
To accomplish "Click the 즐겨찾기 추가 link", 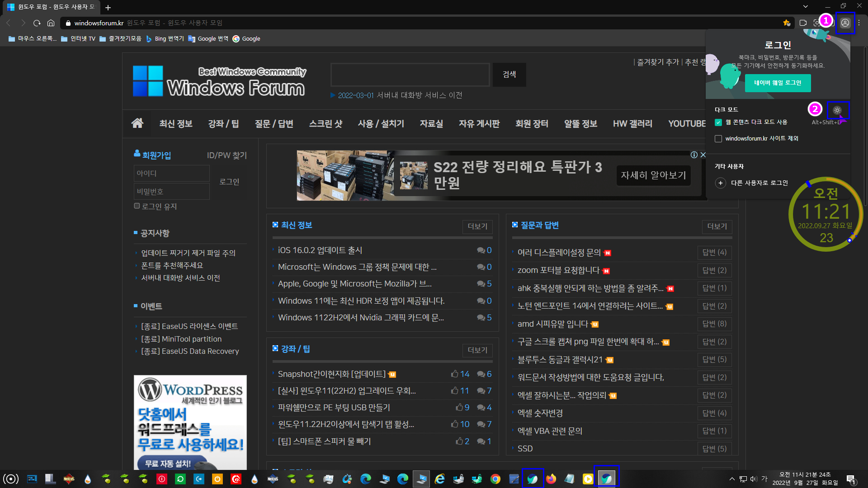I will pos(658,62).
